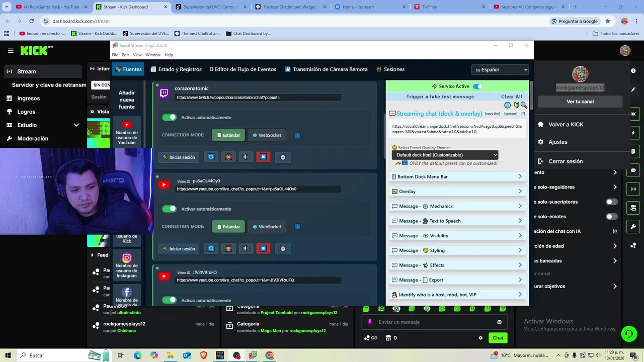Viewport: 644px width, 362px height.
Task: Open the Preset Overlay Theme dropdown
Action: tap(445, 155)
